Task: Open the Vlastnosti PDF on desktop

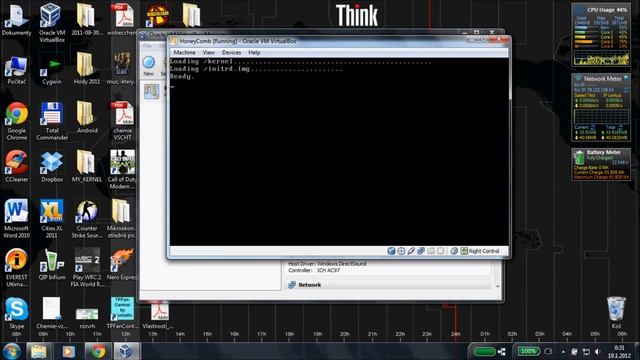Action: (x=158, y=316)
